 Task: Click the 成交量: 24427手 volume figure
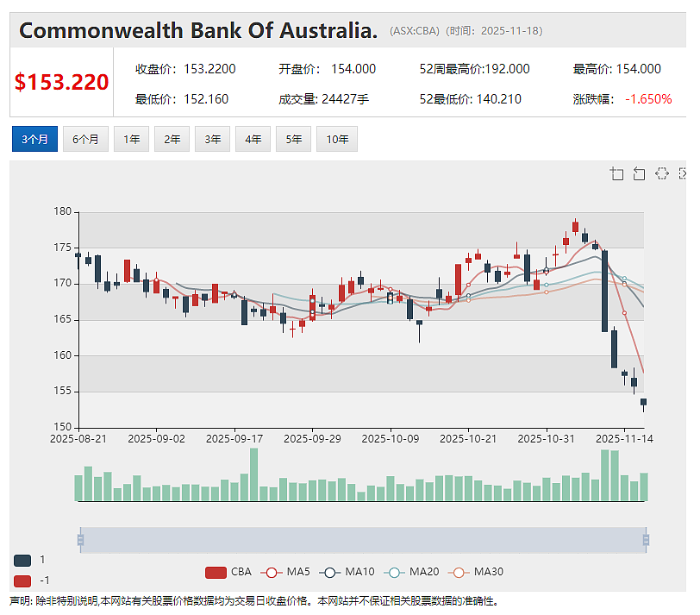pyautogui.click(x=323, y=99)
